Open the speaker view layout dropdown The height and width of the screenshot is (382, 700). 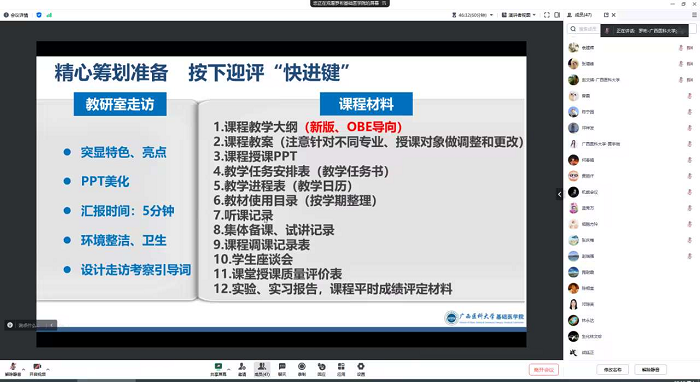tap(519, 15)
